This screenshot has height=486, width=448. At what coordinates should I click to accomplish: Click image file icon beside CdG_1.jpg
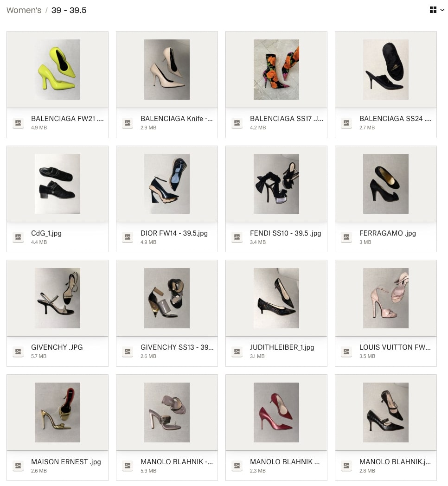18,237
